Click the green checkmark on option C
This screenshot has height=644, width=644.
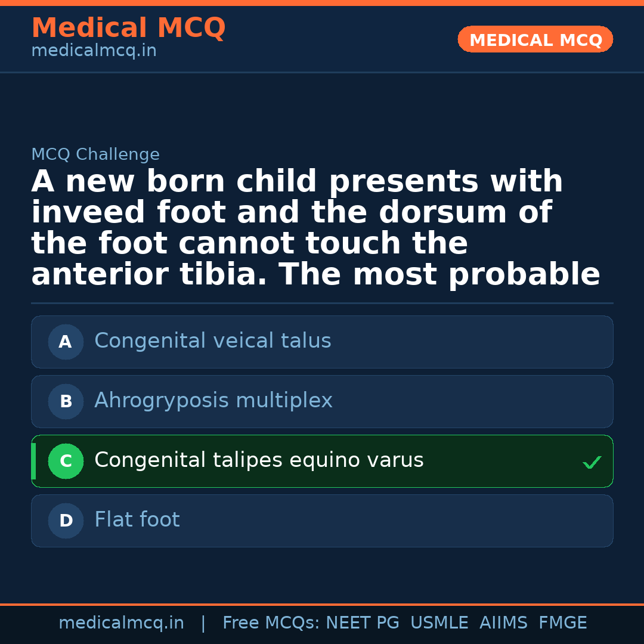592,462
